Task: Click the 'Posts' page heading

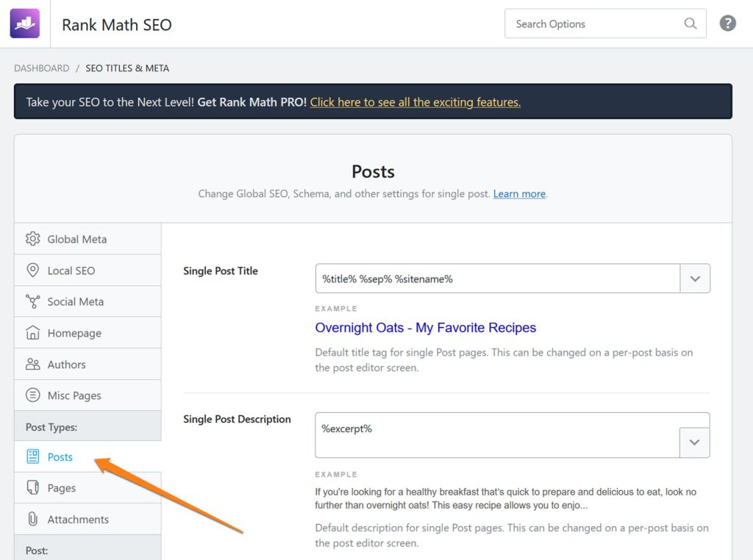Action: [373, 172]
